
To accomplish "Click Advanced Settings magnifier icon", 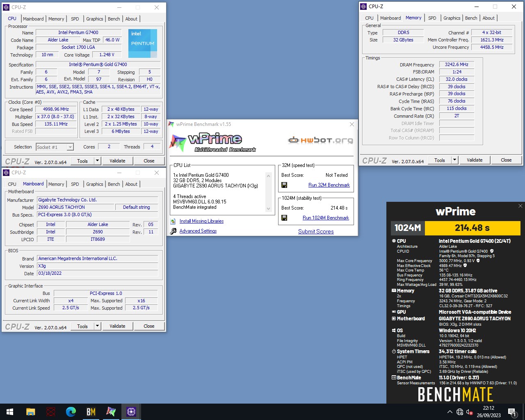I will (173, 231).
